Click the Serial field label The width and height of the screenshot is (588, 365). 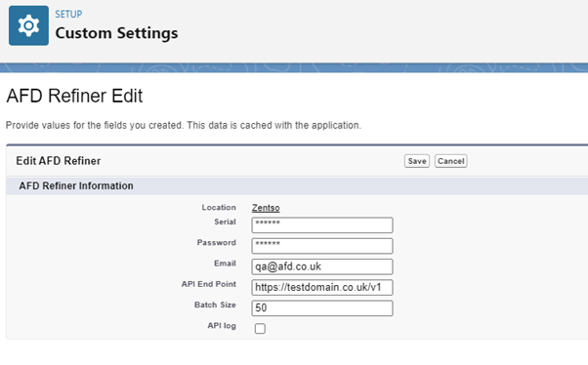pos(225,222)
